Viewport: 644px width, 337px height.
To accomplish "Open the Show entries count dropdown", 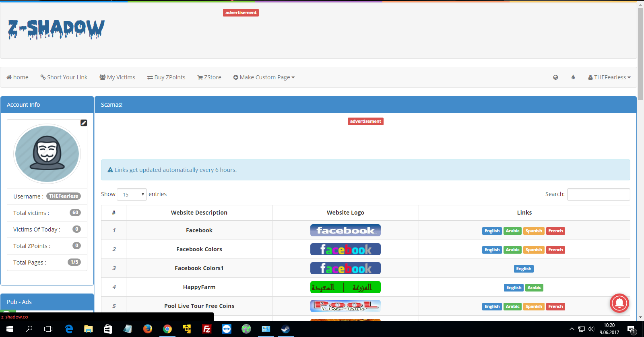I will 132,194.
